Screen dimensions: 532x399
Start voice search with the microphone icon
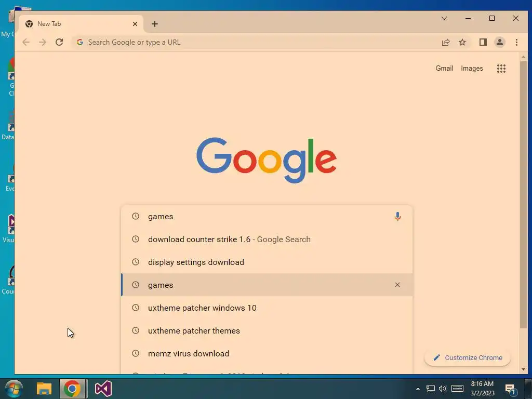[397, 217]
